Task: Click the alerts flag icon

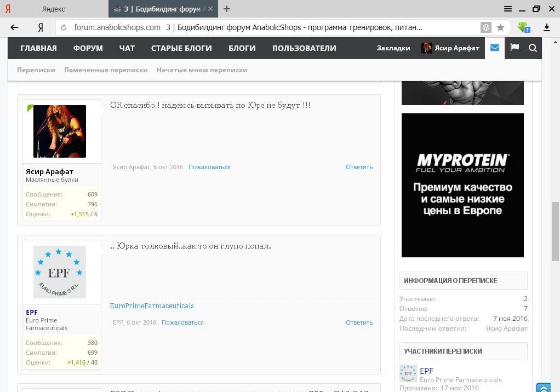Action: [x=514, y=48]
